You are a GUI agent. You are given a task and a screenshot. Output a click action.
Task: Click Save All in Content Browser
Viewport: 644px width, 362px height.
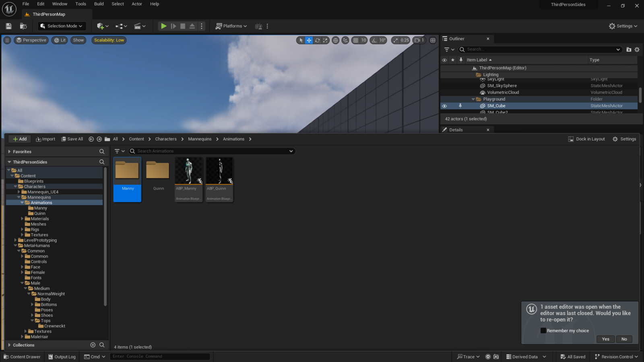pos(72,139)
